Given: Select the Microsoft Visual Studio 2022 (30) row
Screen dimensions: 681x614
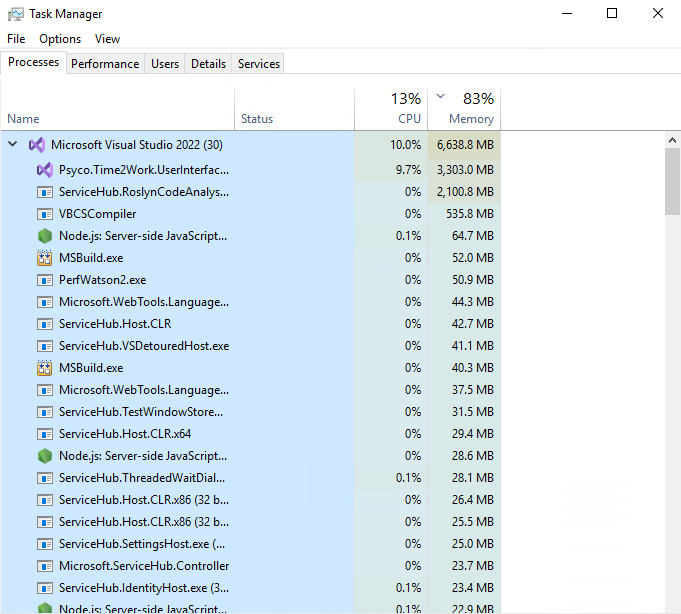Looking at the screenshot, I should (251, 145).
